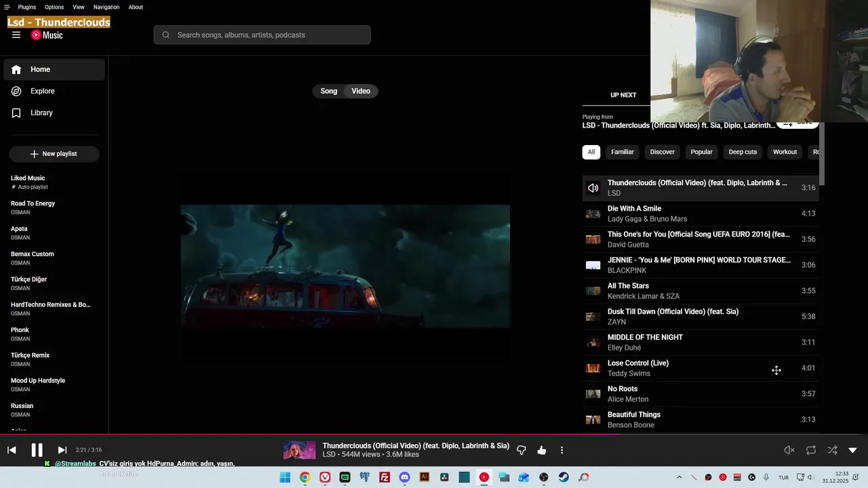Viewport: 868px width, 488px height.
Task: Like the Thunderclouds song
Action: (542, 450)
